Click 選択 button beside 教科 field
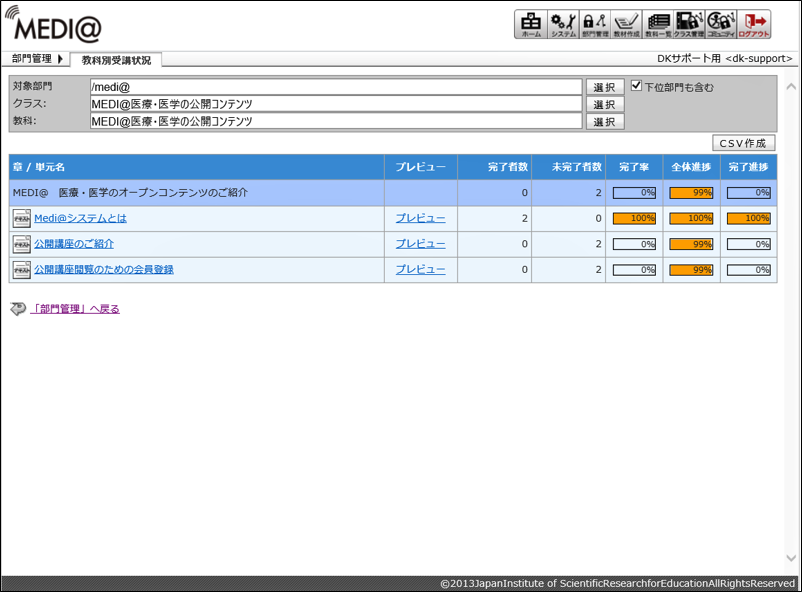 point(604,122)
